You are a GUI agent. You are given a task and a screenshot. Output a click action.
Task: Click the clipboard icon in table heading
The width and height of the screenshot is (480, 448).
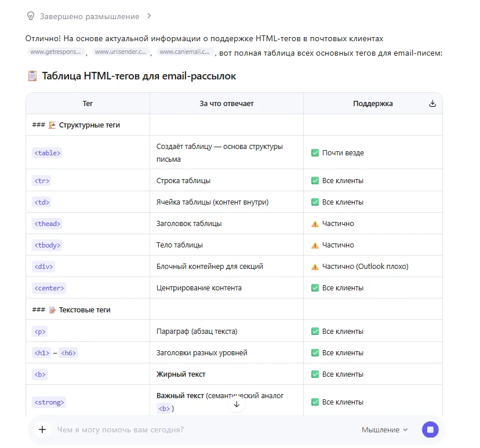tap(32, 76)
